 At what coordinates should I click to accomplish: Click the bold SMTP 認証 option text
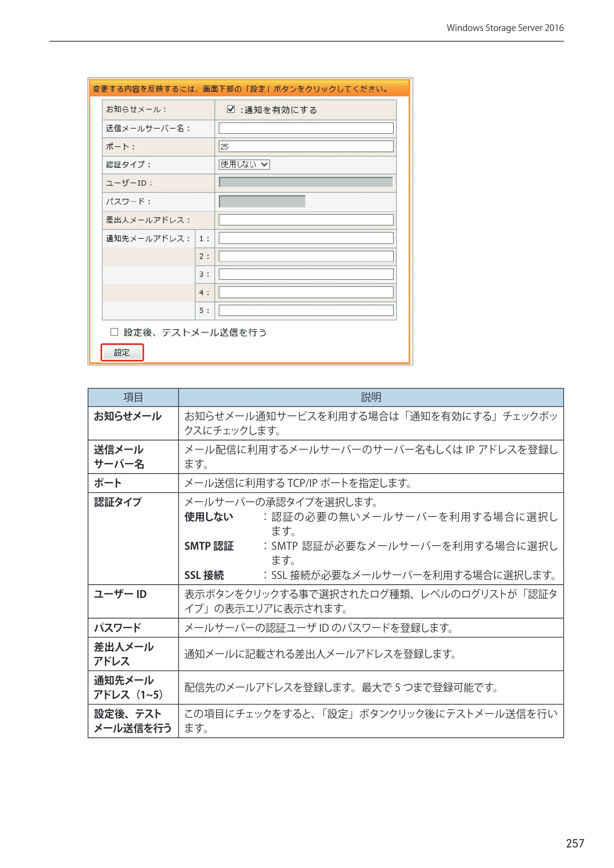point(209,546)
